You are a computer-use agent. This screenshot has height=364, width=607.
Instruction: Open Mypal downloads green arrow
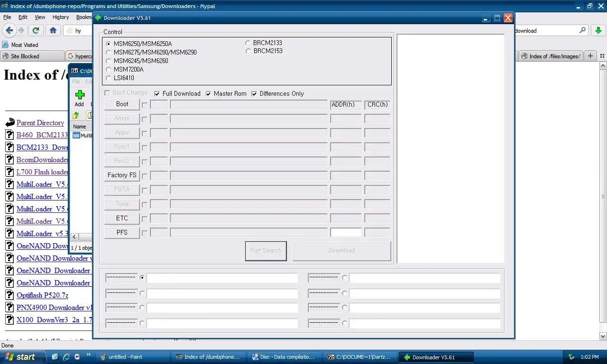598,30
